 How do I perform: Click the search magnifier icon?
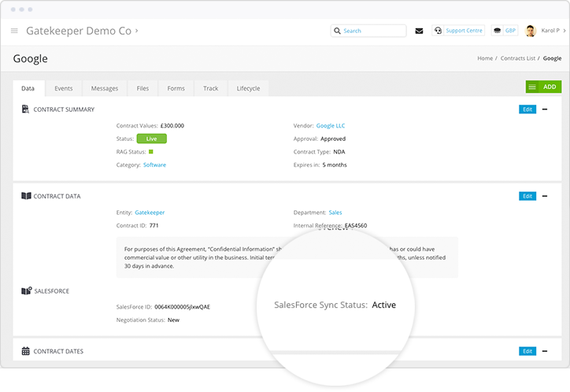click(x=337, y=31)
